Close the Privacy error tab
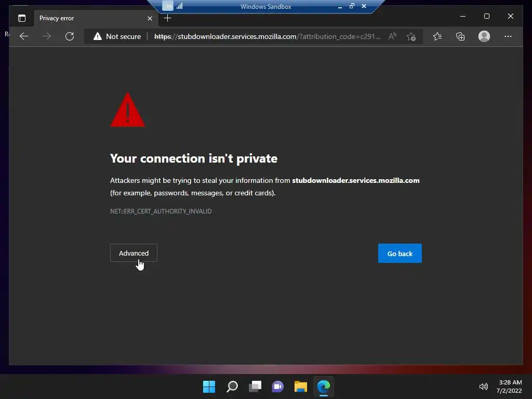Screen dimensions: 532x399 point(150,18)
